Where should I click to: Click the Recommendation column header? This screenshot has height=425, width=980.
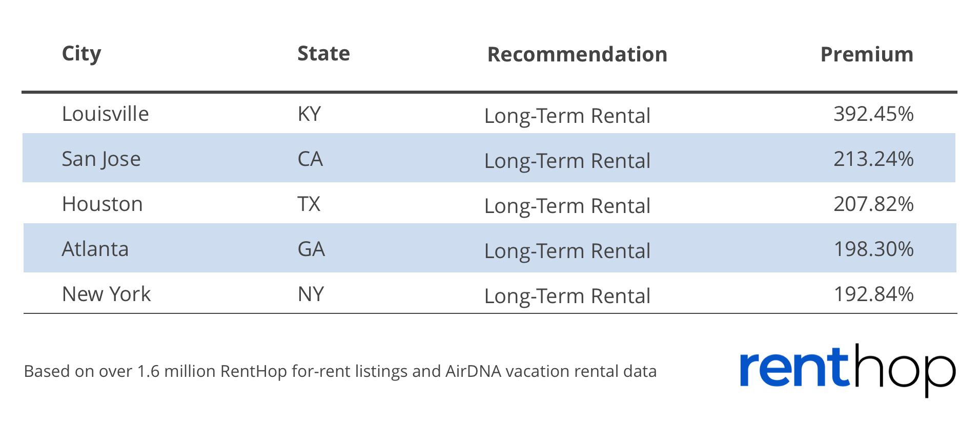577,54
